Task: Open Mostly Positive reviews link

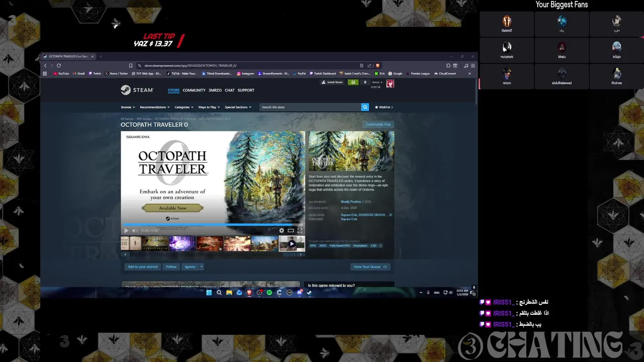Action: point(351,202)
